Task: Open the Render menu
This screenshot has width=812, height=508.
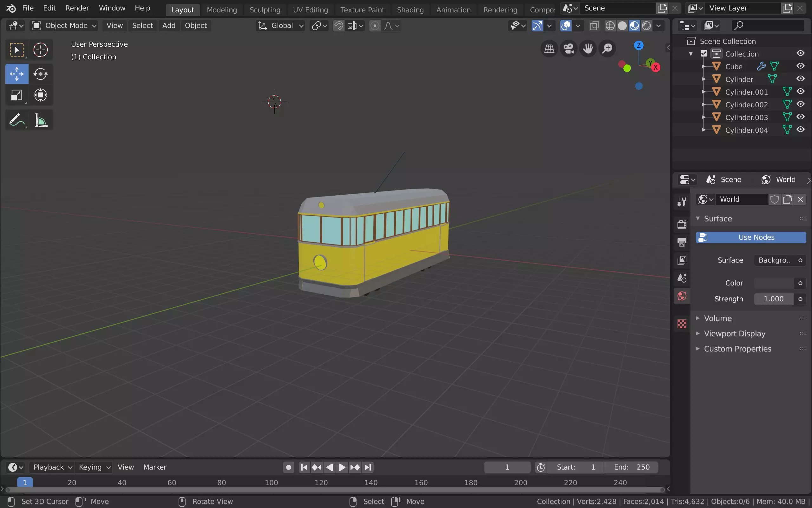Action: 77,8
